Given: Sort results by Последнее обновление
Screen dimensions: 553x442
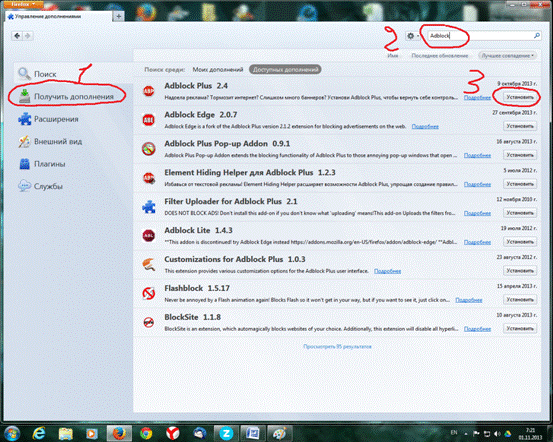Looking at the screenshot, I should (439, 56).
